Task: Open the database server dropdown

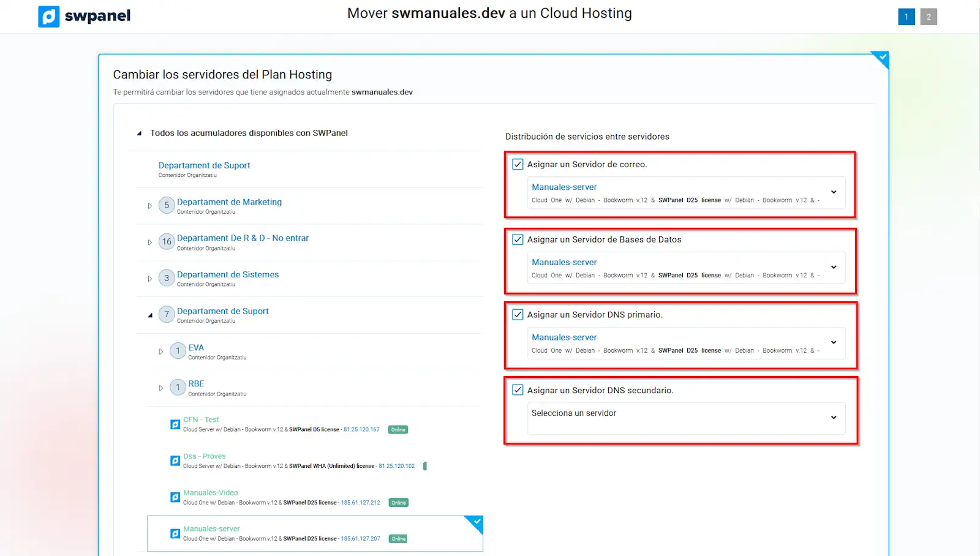Action: click(x=686, y=268)
